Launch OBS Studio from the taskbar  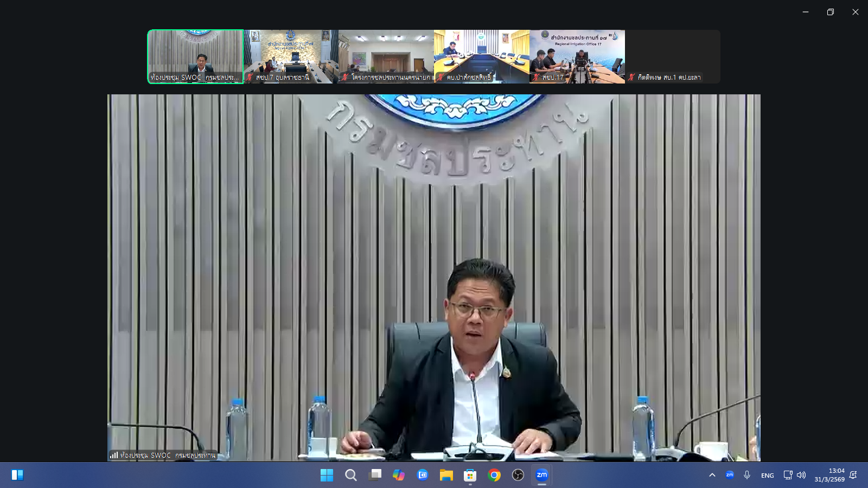[x=518, y=475]
